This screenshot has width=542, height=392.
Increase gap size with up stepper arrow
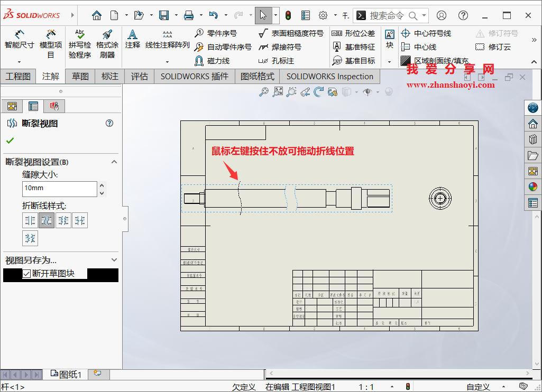pyautogui.click(x=102, y=184)
